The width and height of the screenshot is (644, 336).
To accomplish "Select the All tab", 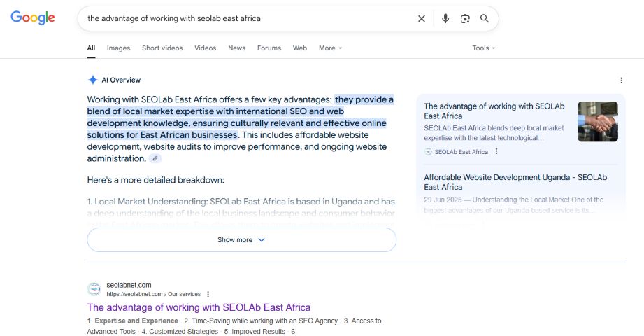I will pyautogui.click(x=91, y=48).
